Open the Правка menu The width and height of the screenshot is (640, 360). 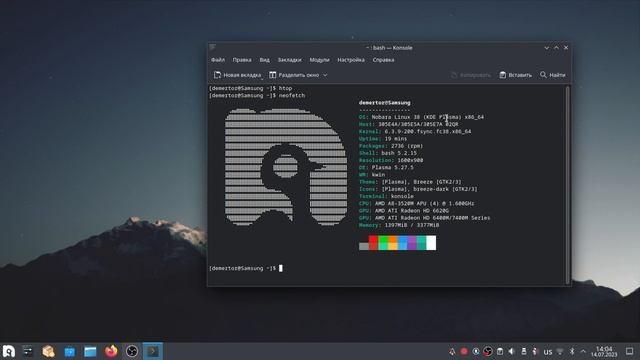[242, 60]
